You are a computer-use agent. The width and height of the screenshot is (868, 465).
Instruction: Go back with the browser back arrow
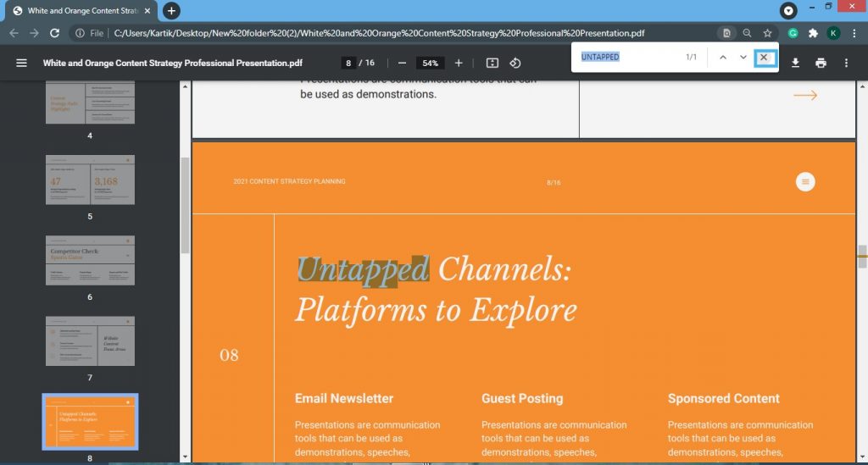pos(14,33)
